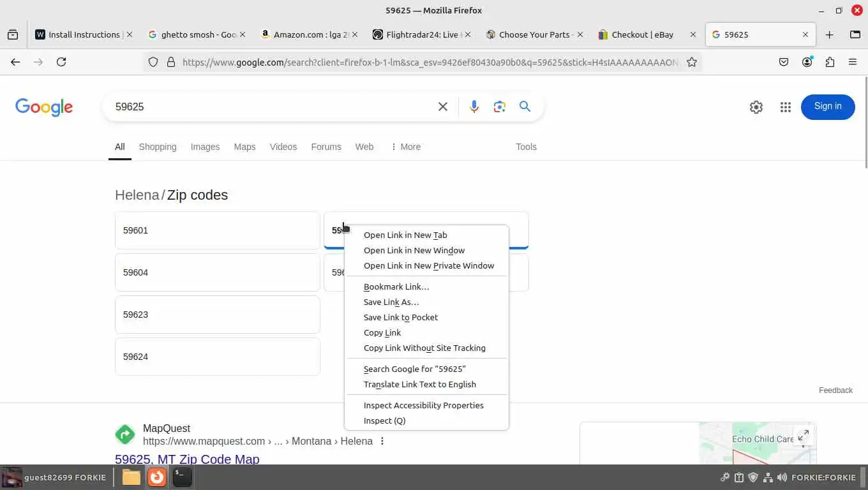The width and height of the screenshot is (868, 490).
Task: Select Inspect (Q) menu entry
Action: (426, 420)
